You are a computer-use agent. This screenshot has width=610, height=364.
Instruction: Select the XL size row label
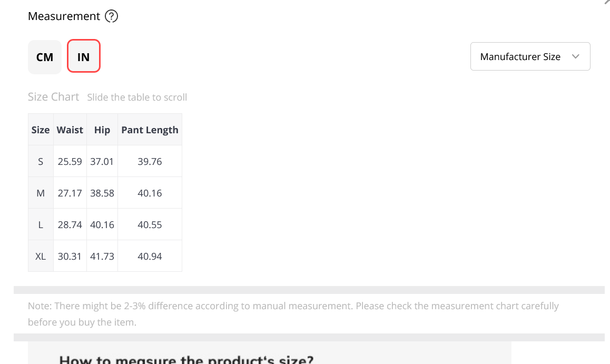click(41, 257)
